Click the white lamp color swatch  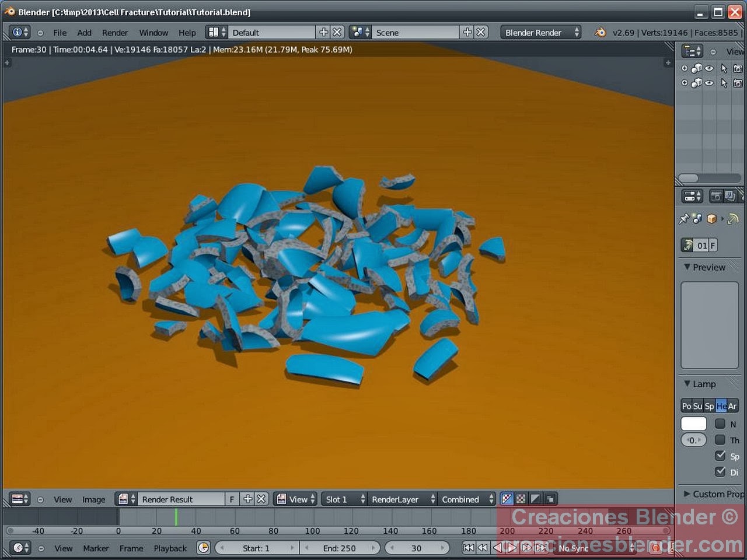(693, 423)
